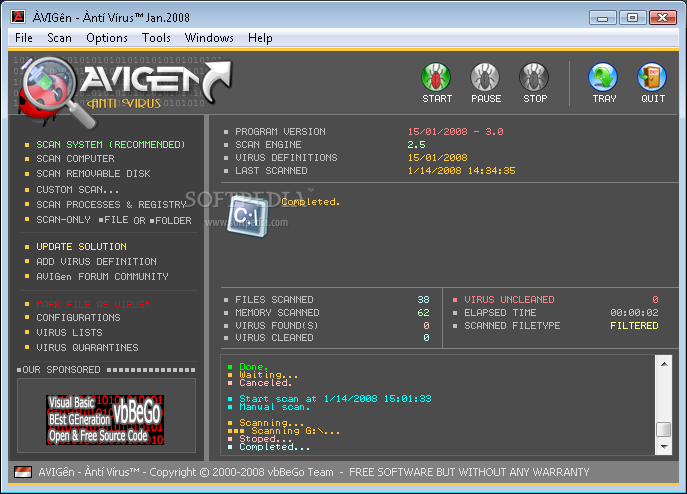
Task: Choose Scan Computer
Action: [x=75, y=159]
